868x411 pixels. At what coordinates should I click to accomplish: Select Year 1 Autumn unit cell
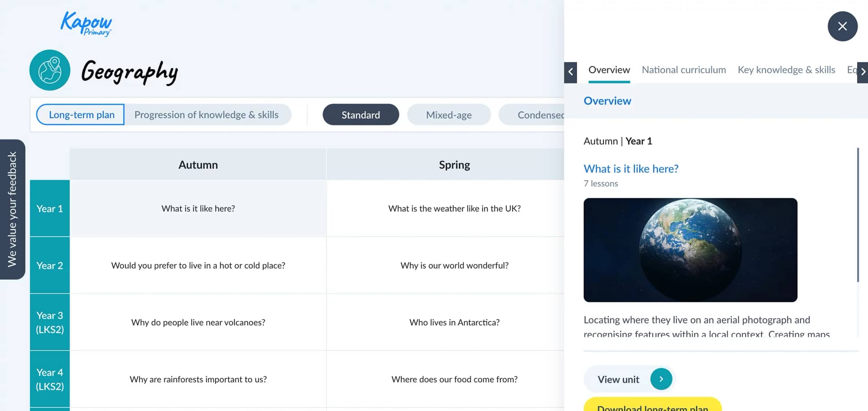(198, 208)
